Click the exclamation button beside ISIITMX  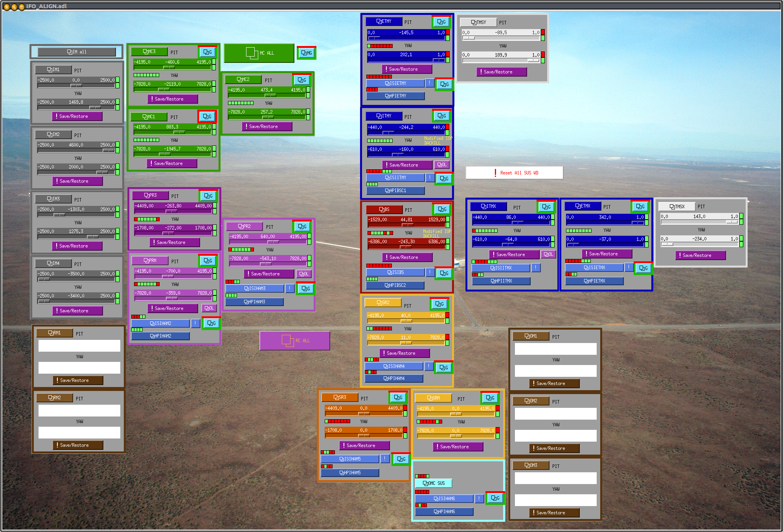(x=536, y=268)
